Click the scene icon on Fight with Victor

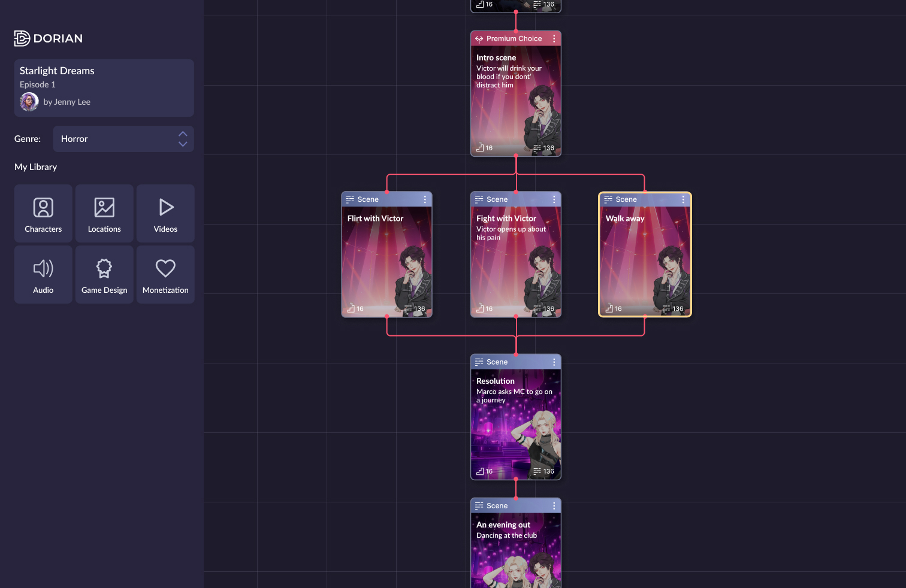coord(479,199)
